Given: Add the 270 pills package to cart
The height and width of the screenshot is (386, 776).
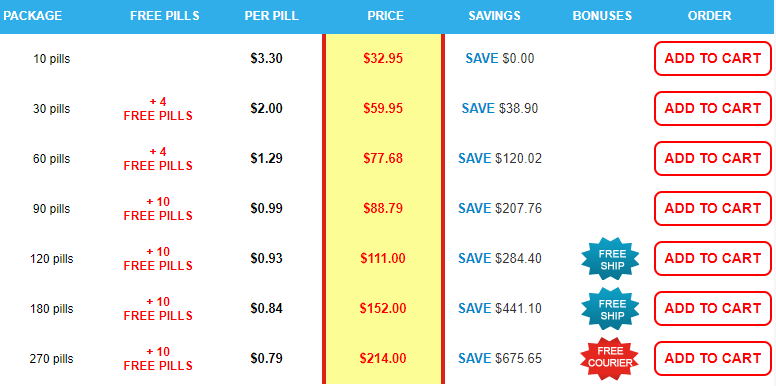Looking at the screenshot, I should [x=713, y=358].
